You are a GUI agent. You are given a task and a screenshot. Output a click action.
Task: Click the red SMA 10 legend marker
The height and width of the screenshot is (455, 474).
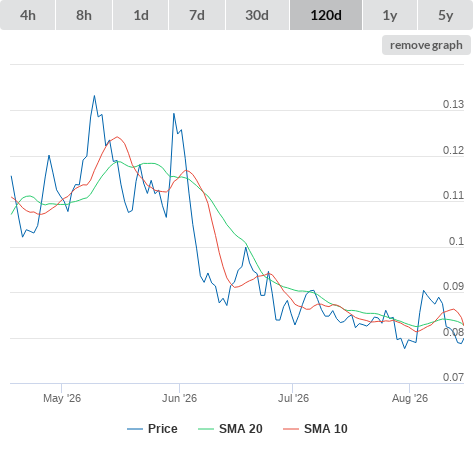(291, 429)
